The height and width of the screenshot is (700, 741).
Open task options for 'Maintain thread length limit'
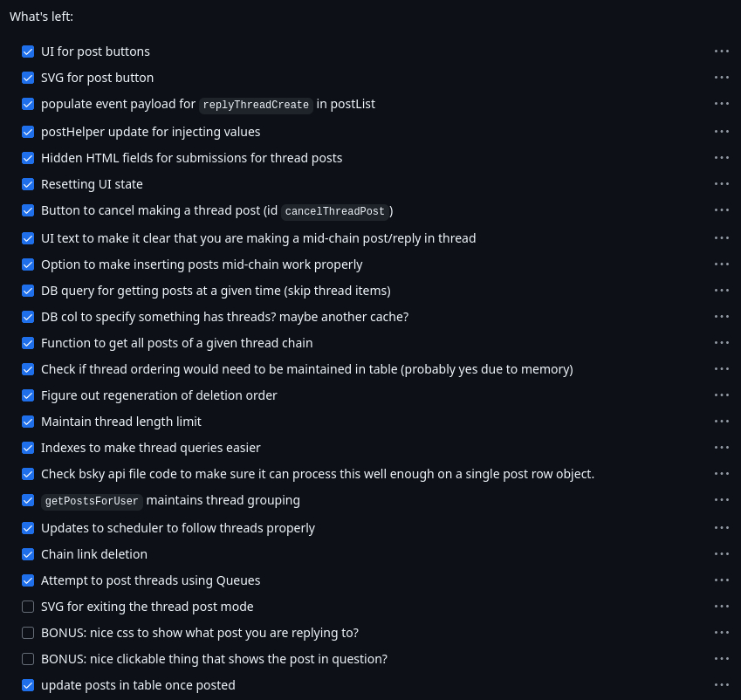pyautogui.click(x=721, y=422)
